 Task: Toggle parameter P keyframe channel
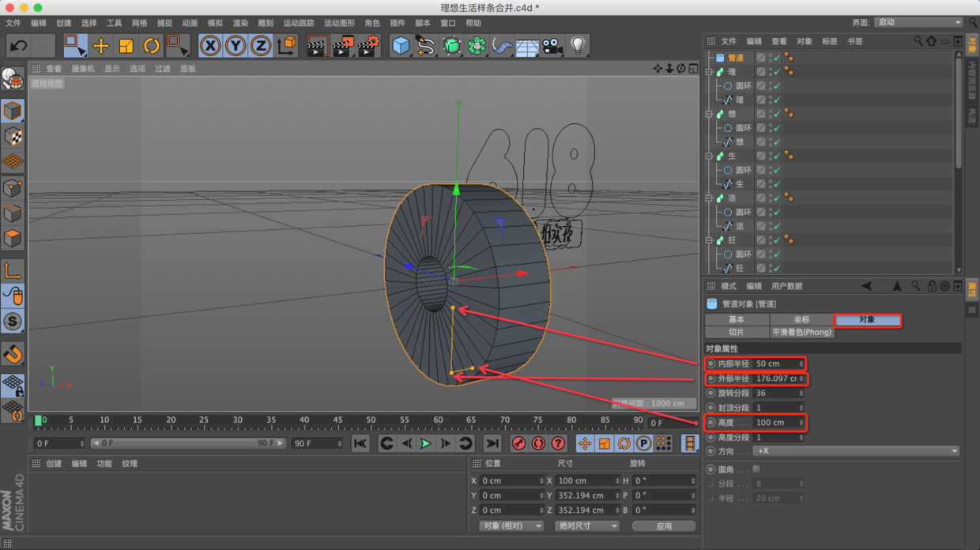643,443
